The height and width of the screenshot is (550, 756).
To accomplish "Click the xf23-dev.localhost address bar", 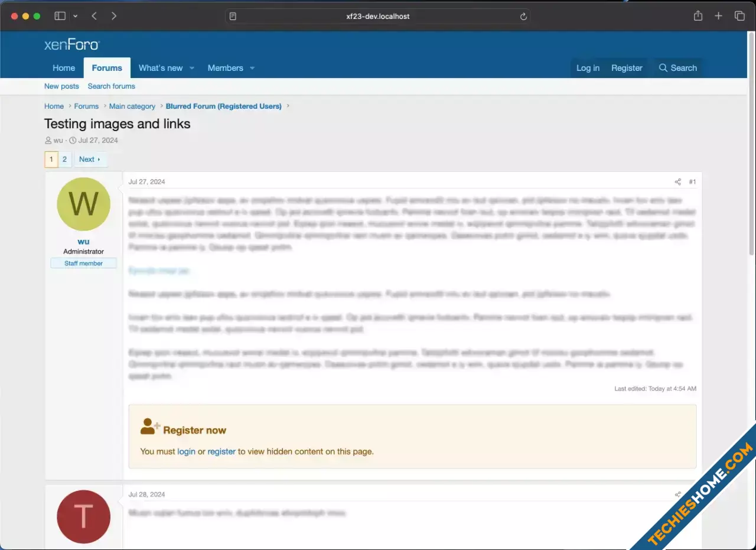I will pos(377,17).
